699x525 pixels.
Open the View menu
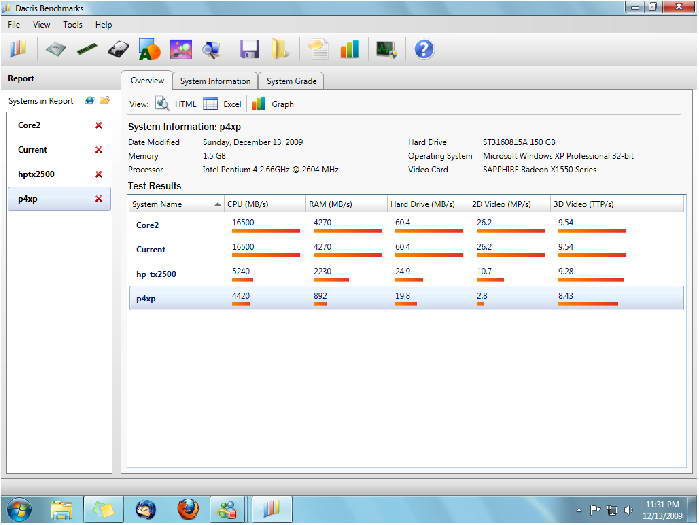(41, 25)
